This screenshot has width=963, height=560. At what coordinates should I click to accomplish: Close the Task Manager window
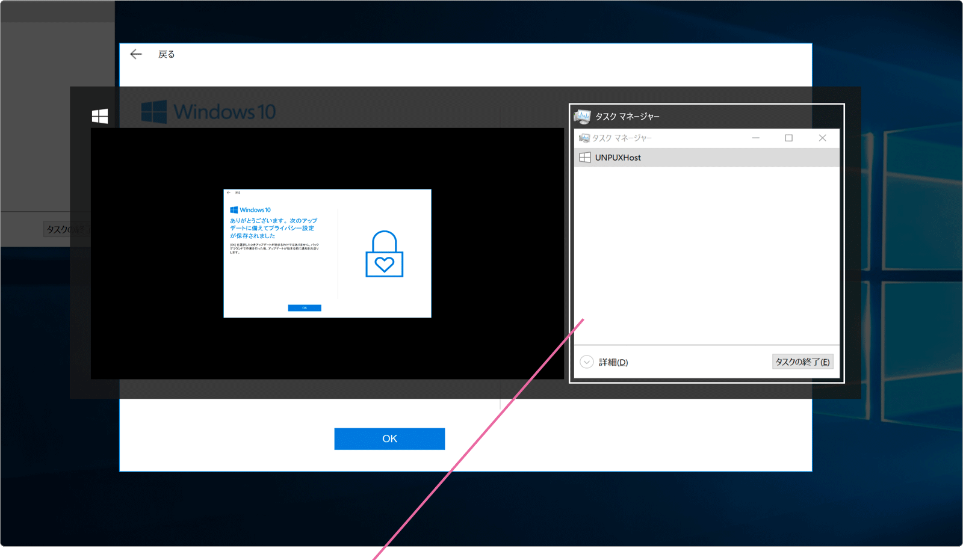click(x=822, y=138)
